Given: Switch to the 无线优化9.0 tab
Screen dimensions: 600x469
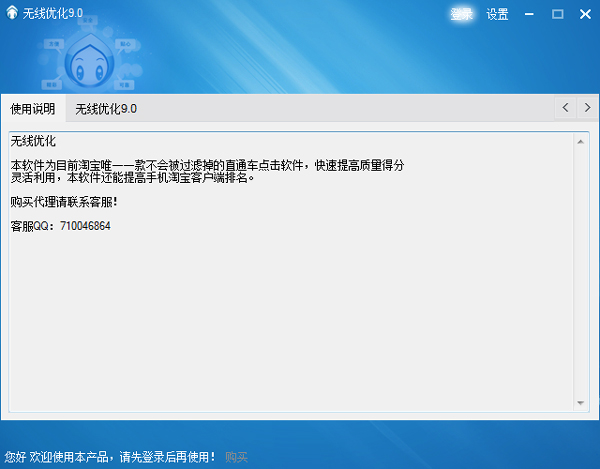Looking at the screenshot, I should point(106,109).
